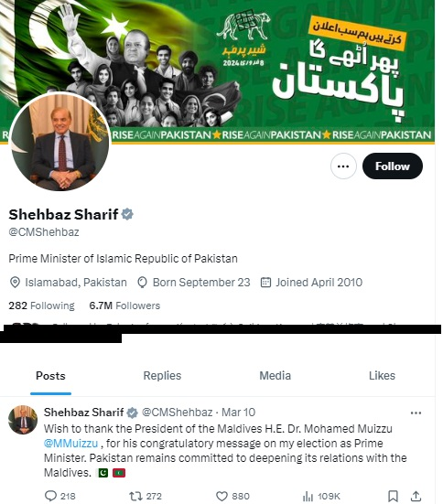Like the post with heart icon
443x504 pixels.
pos(221,496)
